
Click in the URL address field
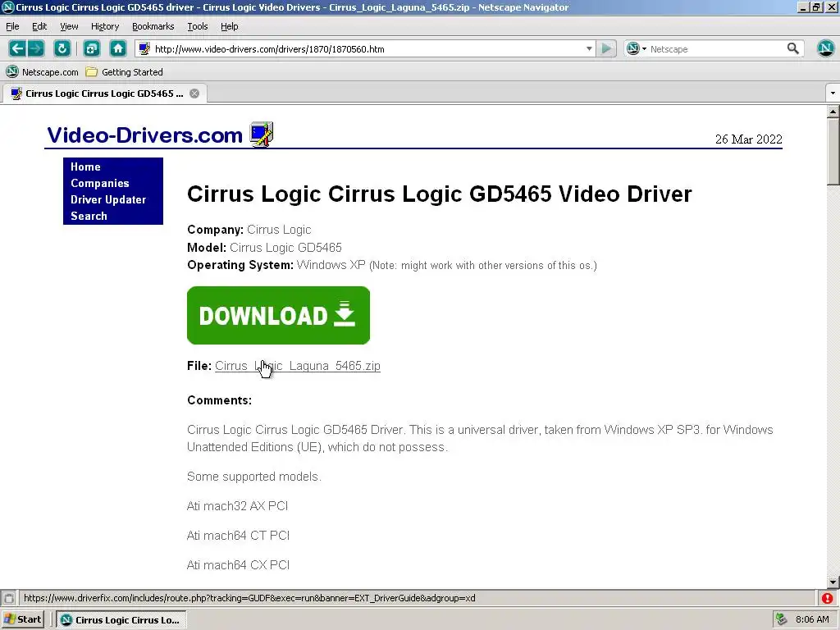point(367,48)
